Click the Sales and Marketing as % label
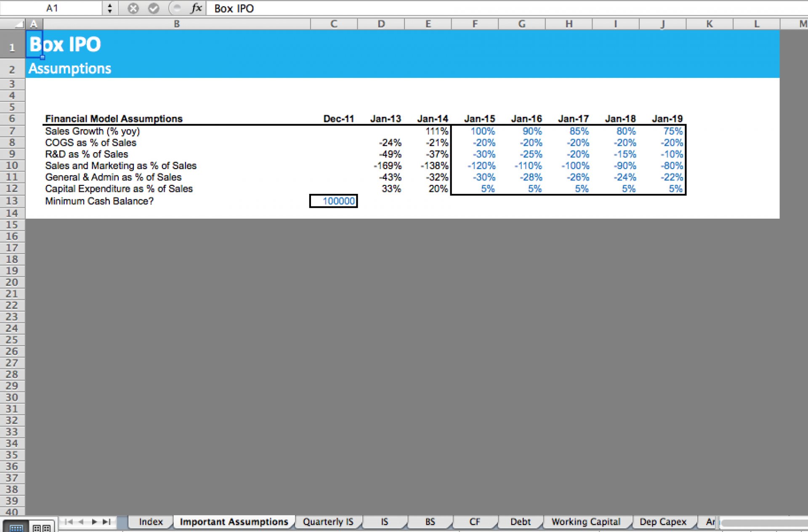Image resolution: width=808 pixels, height=532 pixels. pyautogui.click(x=121, y=166)
